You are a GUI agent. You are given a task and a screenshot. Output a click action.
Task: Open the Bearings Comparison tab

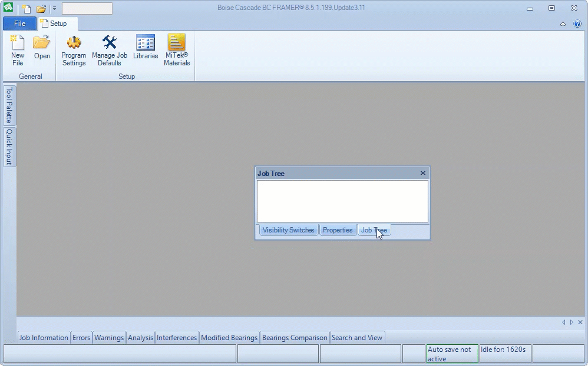(295, 338)
